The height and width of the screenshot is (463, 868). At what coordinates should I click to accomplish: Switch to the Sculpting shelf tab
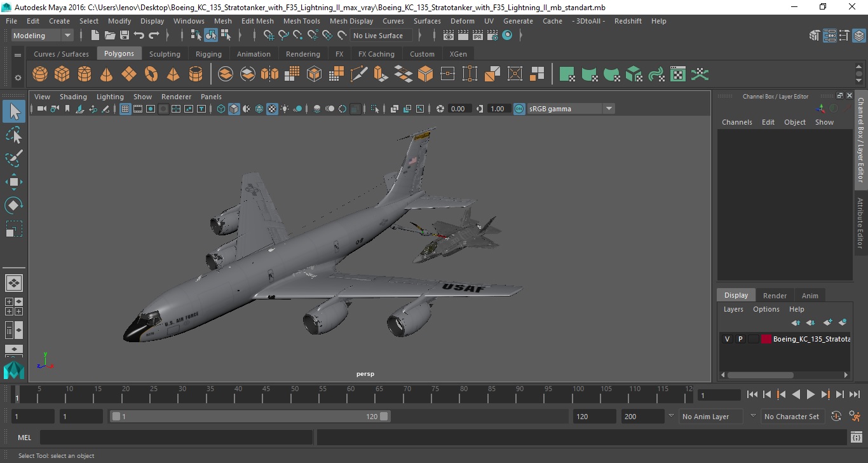(165, 54)
